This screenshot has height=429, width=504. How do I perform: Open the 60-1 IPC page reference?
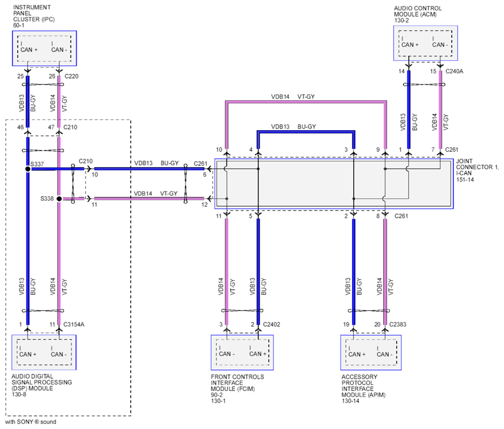(19, 25)
